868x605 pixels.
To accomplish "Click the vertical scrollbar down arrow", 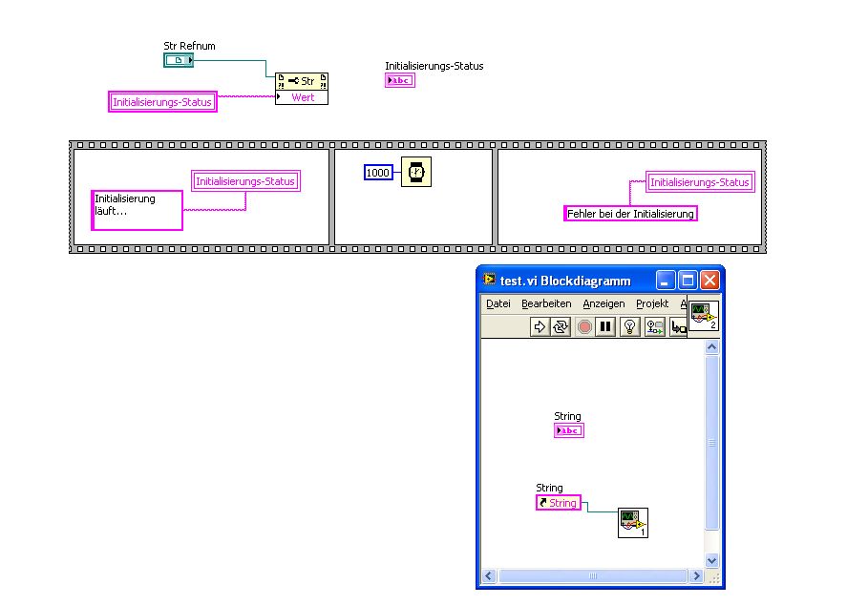I will click(x=712, y=560).
